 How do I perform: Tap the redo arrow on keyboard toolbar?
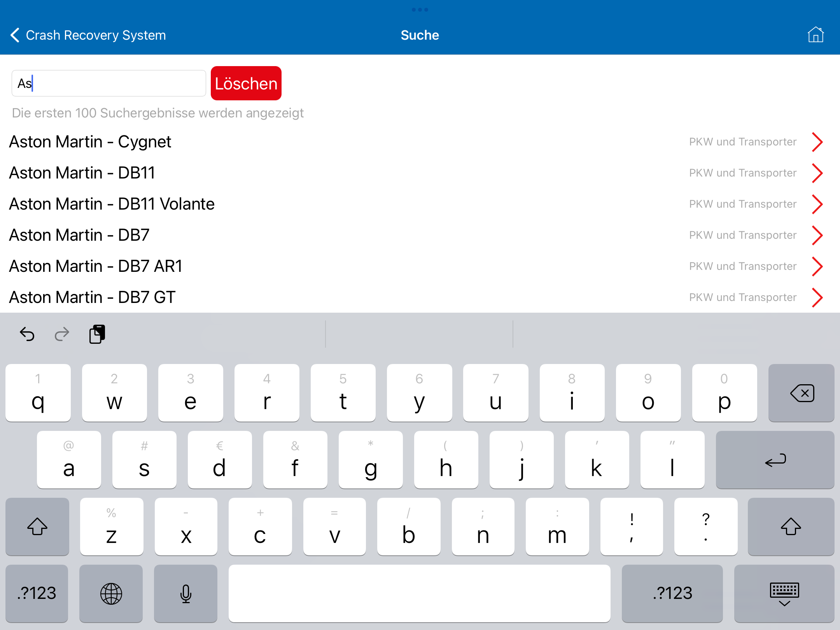tap(62, 334)
